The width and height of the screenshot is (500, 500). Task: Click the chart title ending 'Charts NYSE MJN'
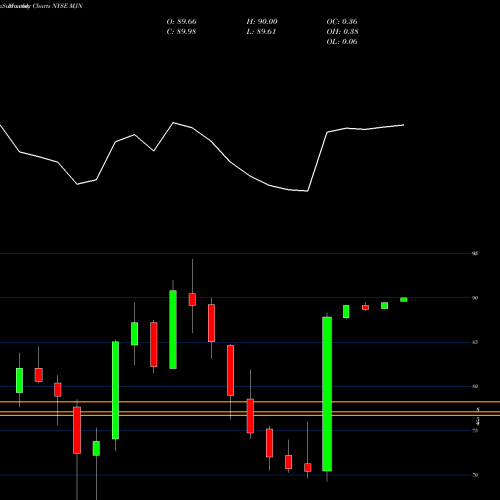coord(41,6)
